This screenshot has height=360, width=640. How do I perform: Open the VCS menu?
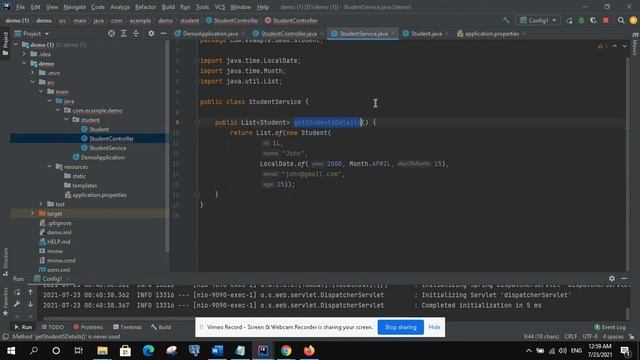point(220,7)
